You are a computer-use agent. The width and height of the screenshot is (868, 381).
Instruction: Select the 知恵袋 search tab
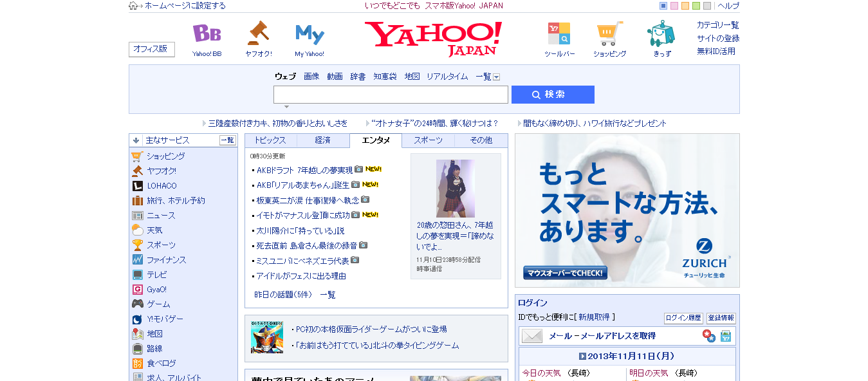[385, 77]
